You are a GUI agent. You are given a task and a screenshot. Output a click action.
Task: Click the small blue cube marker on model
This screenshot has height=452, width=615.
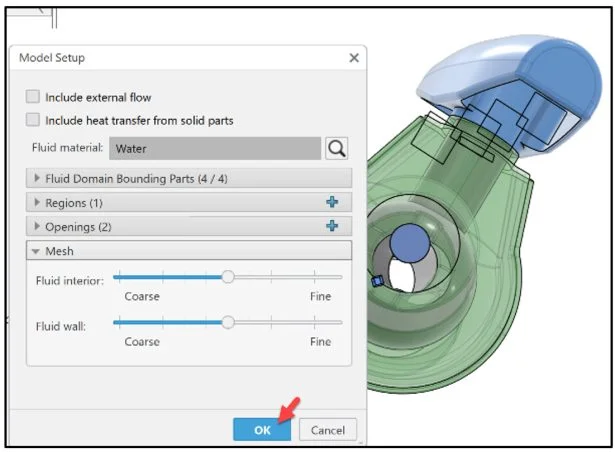click(x=377, y=282)
